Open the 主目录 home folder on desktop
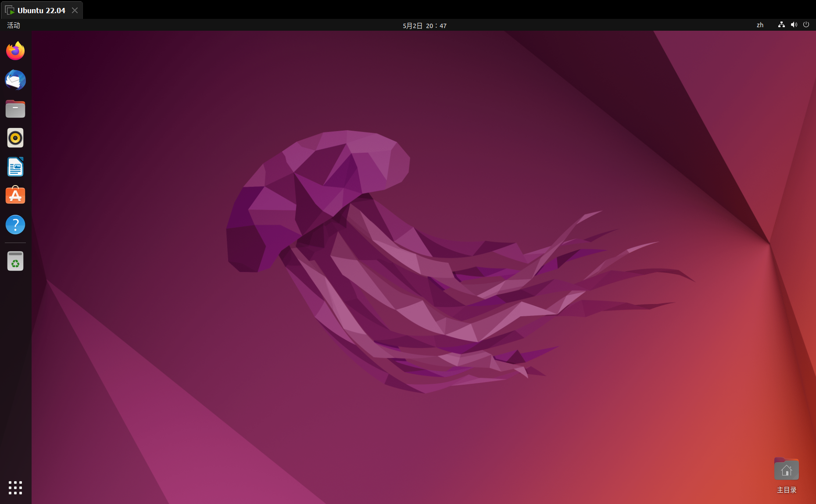This screenshot has width=816, height=504. 787,475
